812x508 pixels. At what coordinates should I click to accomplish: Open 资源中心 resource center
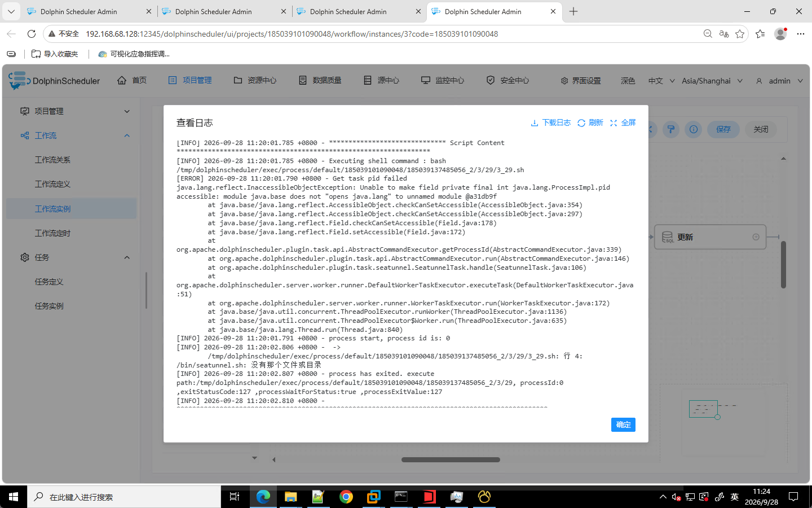pos(255,81)
